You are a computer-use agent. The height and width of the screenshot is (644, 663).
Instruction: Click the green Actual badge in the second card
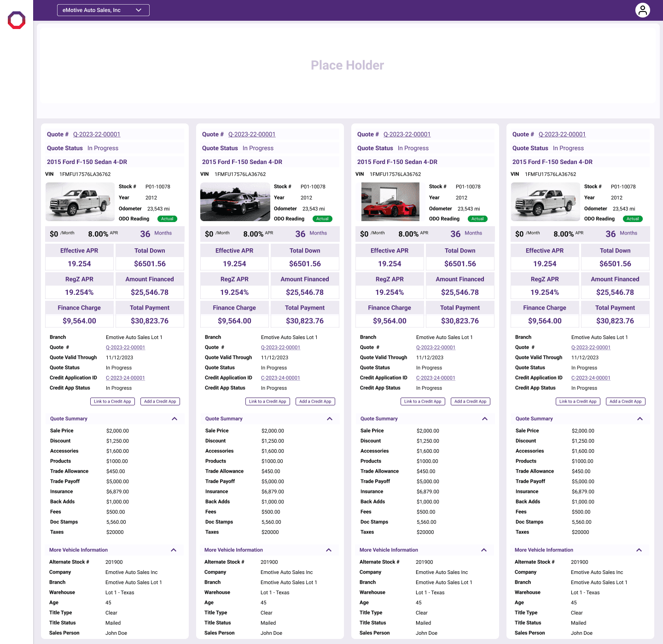(322, 219)
